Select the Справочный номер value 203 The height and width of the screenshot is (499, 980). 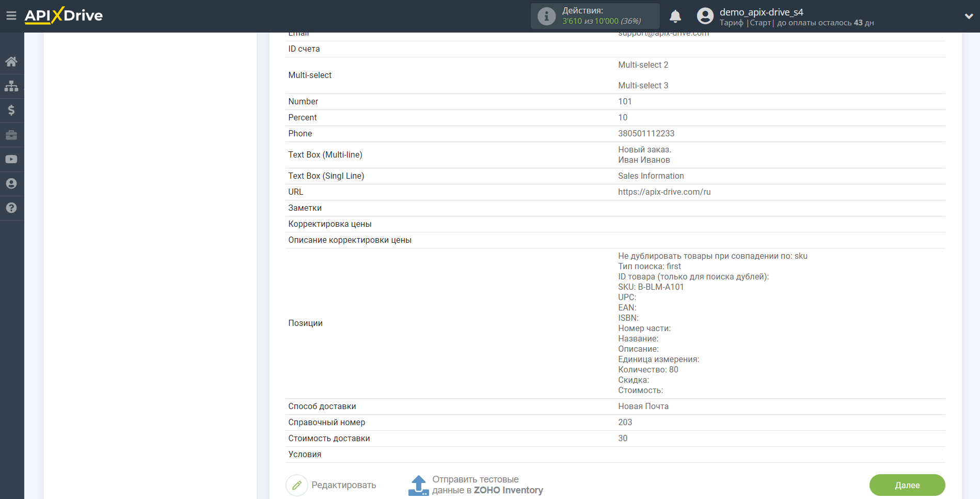pos(625,422)
